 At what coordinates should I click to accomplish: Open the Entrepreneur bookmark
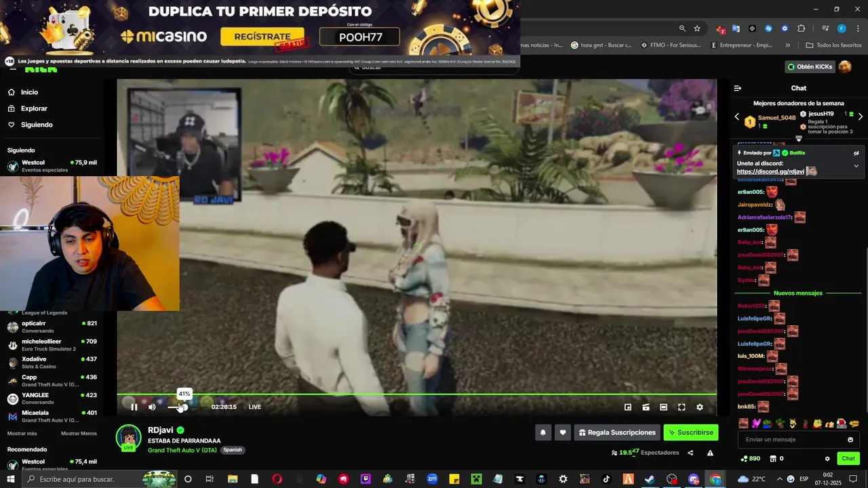(741, 45)
